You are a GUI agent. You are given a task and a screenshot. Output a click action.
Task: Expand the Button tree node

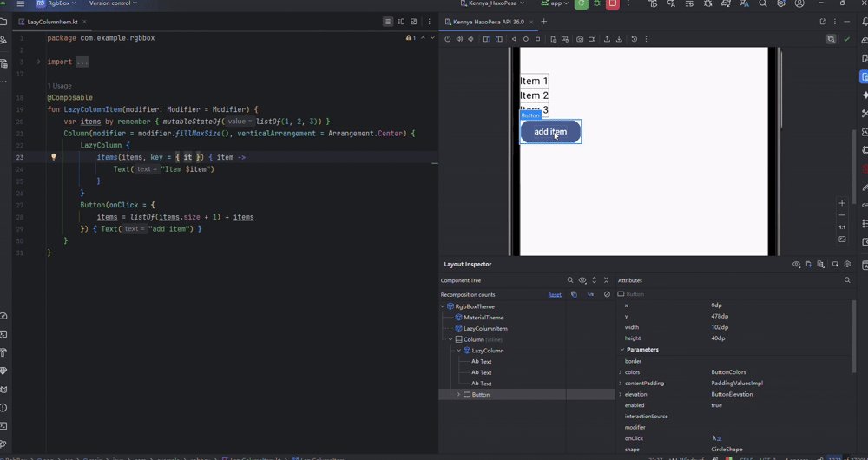point(459,395)
